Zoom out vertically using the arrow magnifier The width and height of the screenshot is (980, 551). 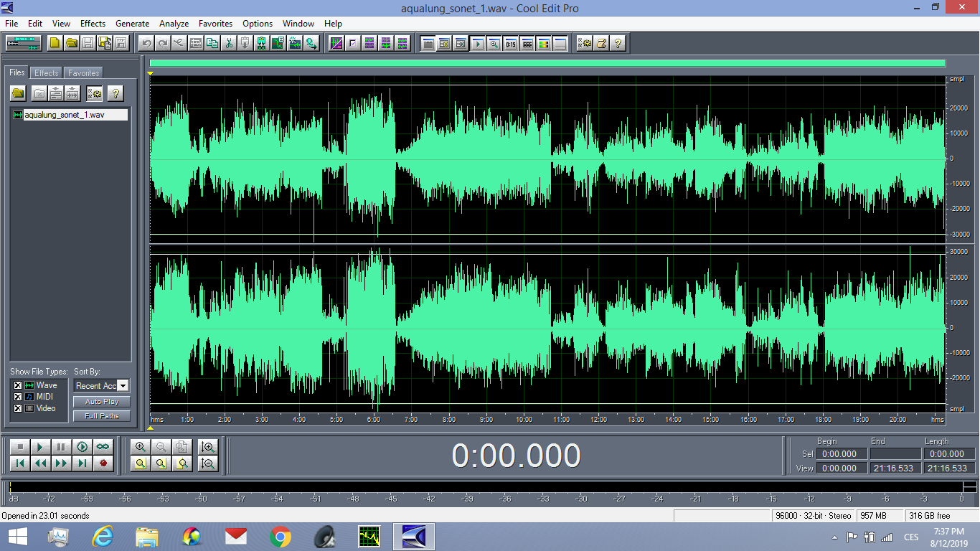click(x=208, y=463)
